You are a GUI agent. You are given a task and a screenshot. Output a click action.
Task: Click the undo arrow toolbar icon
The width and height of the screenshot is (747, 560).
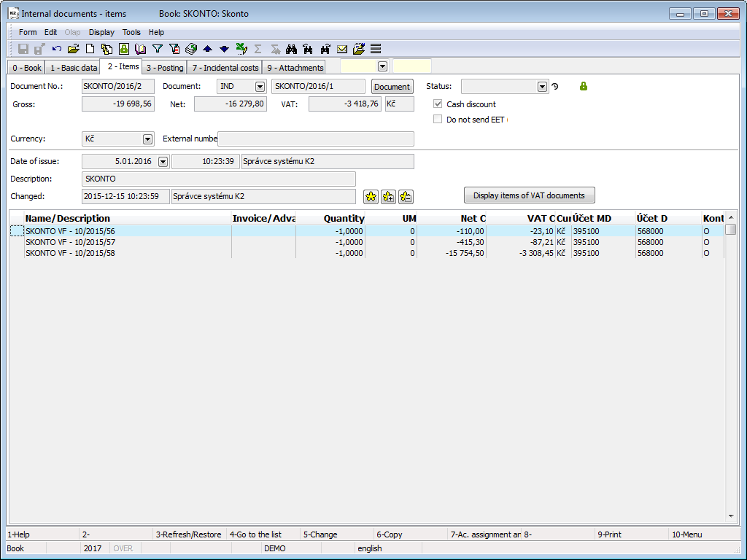pos(57,49)
